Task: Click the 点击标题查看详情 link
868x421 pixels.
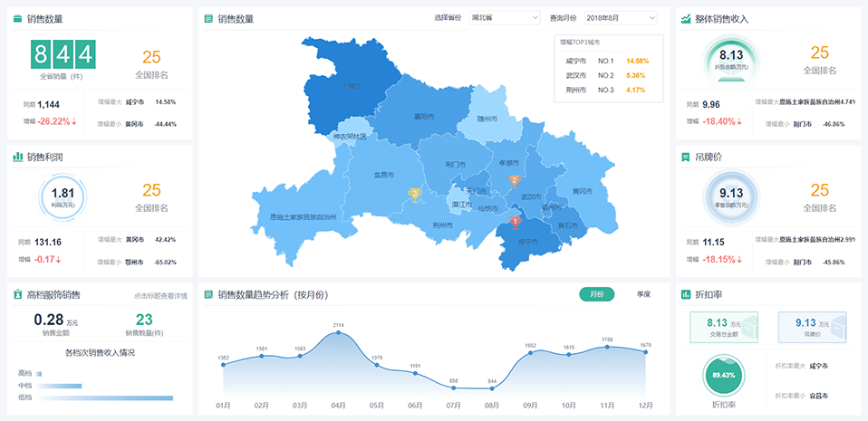Action: tap(160, 296)
